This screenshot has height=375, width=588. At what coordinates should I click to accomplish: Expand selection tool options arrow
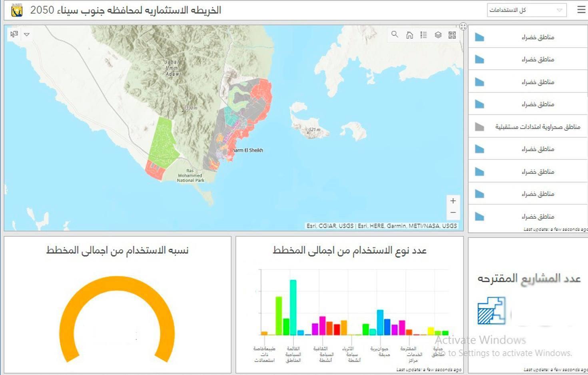point(27,34)
